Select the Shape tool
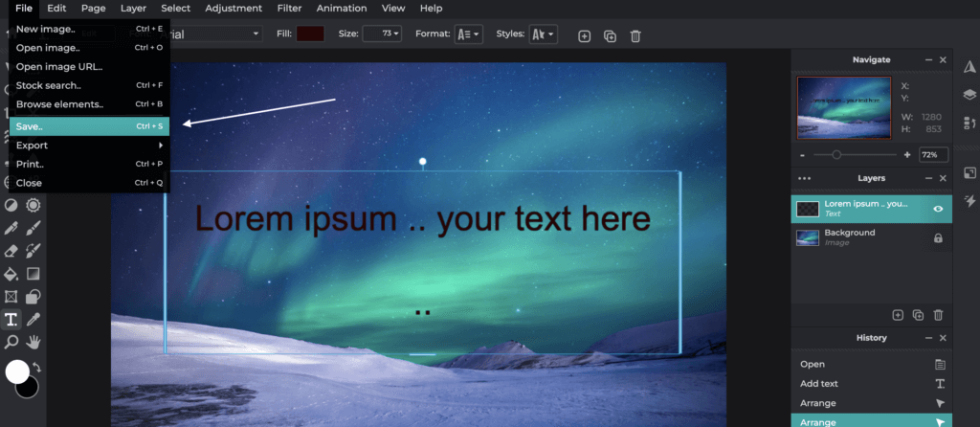The height and width of the screenshot is (427, 980). [x=33, y=297]
